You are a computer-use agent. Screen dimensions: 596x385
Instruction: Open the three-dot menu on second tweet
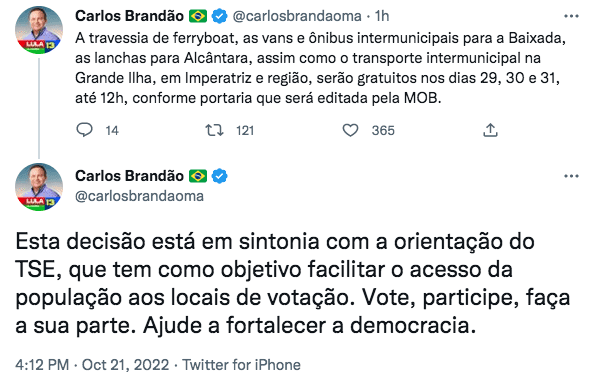click(x=571, y=176)
